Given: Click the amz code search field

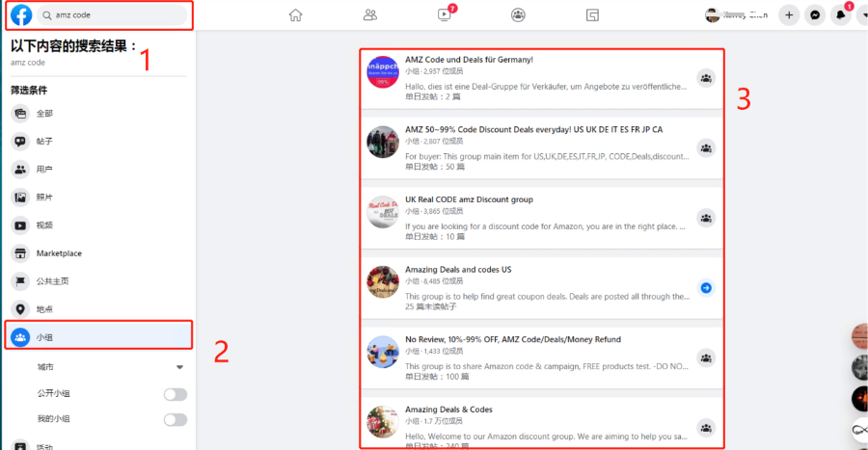Looking at the screenshot, I should 113,15.
